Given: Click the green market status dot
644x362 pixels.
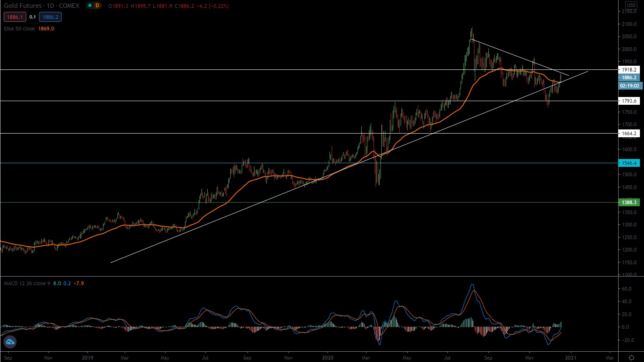Looking at the screenshot, I should coord(89,6).
